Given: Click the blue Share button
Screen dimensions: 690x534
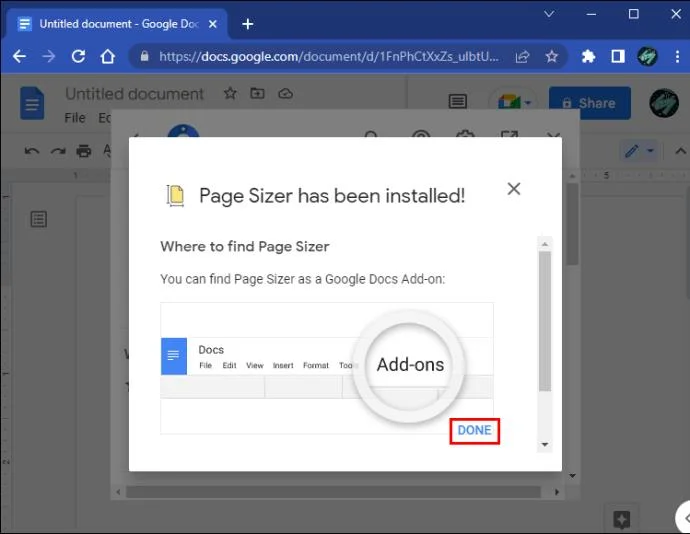Looking at the screenshot, I should pyautogui.click(x=590, y=103).
